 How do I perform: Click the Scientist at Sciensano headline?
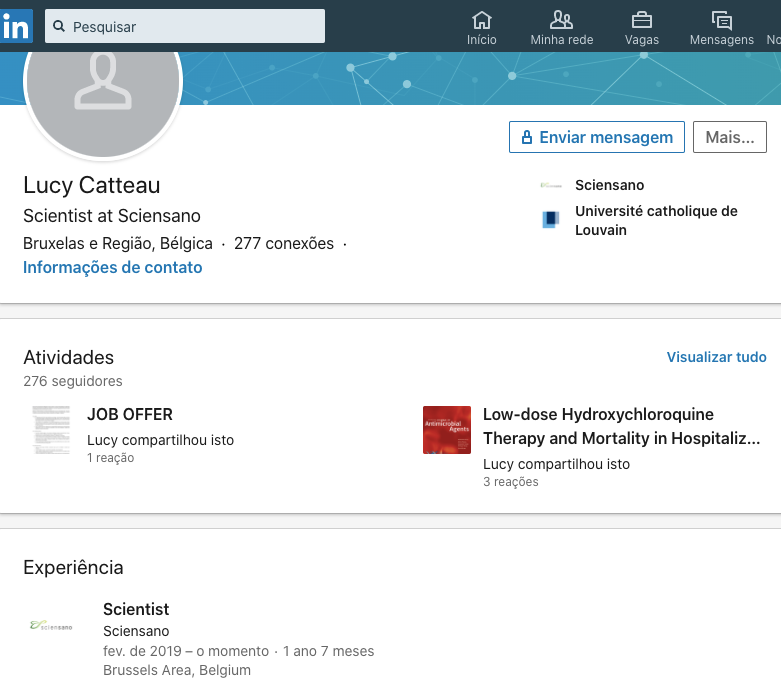point(112,216)
